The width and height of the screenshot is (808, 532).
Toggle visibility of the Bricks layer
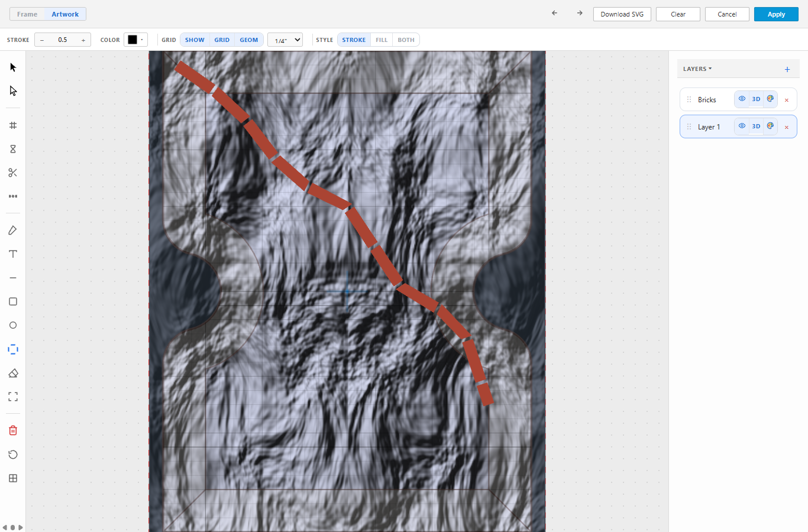pos(742,99)
